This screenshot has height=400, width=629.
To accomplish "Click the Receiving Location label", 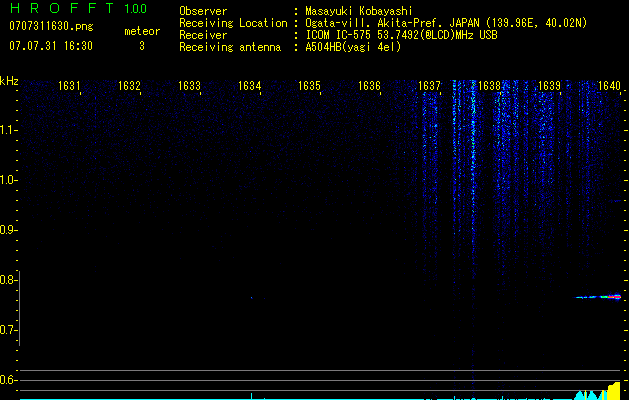I will point(233,23).
